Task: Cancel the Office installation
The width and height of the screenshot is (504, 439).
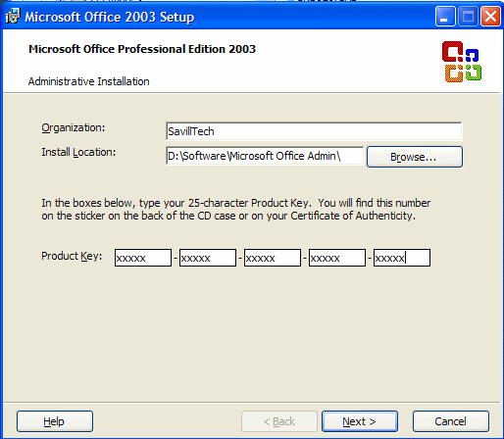Action: point(451,421)
